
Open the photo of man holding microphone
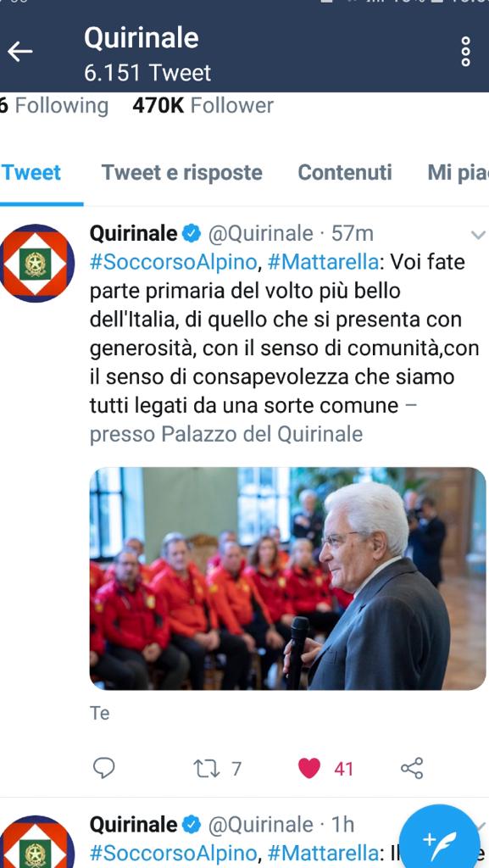(287, 578)
